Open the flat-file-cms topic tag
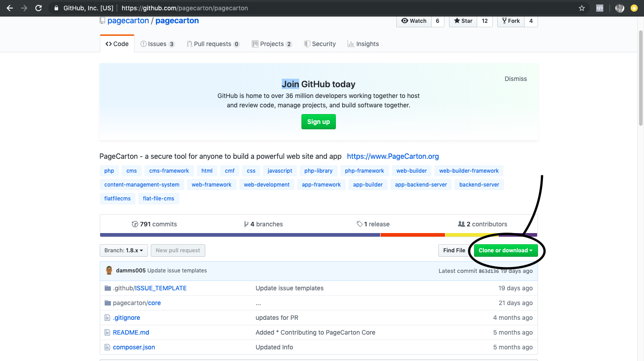 (x=159, y=199)
